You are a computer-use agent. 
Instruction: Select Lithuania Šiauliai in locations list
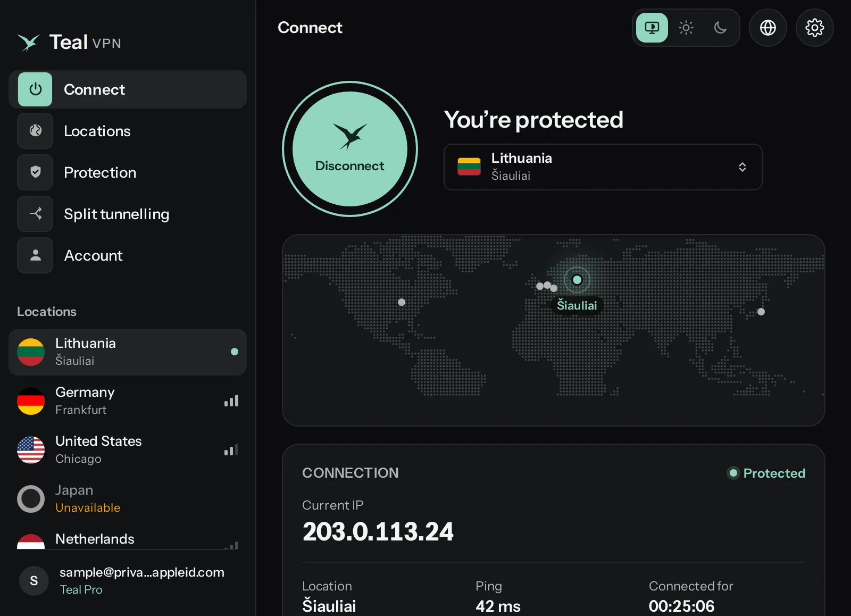[128, 352]
